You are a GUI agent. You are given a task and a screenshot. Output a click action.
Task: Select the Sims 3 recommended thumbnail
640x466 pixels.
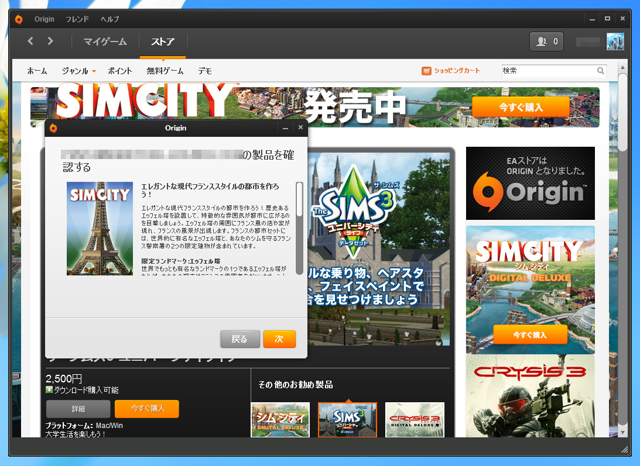[348, 420]
